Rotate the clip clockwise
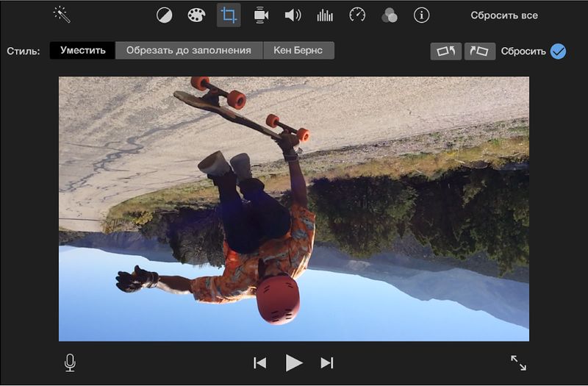588x386 pixels. (x=479, y=51)
